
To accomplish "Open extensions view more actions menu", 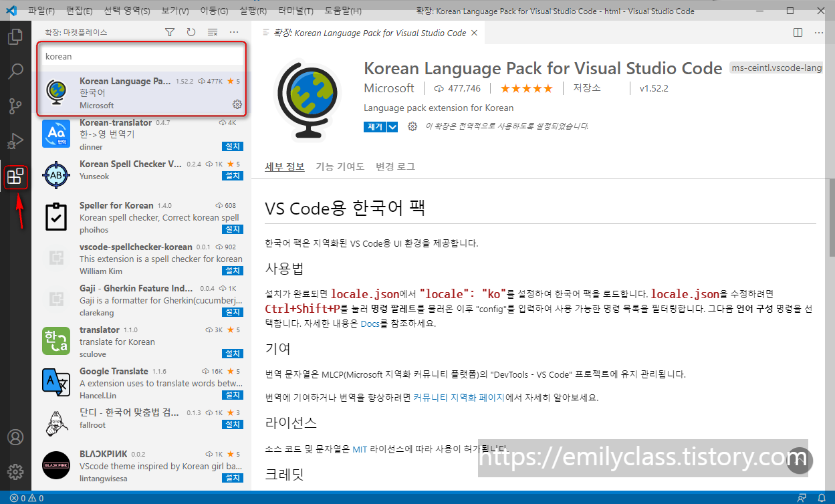I will [x=234, y=32].
